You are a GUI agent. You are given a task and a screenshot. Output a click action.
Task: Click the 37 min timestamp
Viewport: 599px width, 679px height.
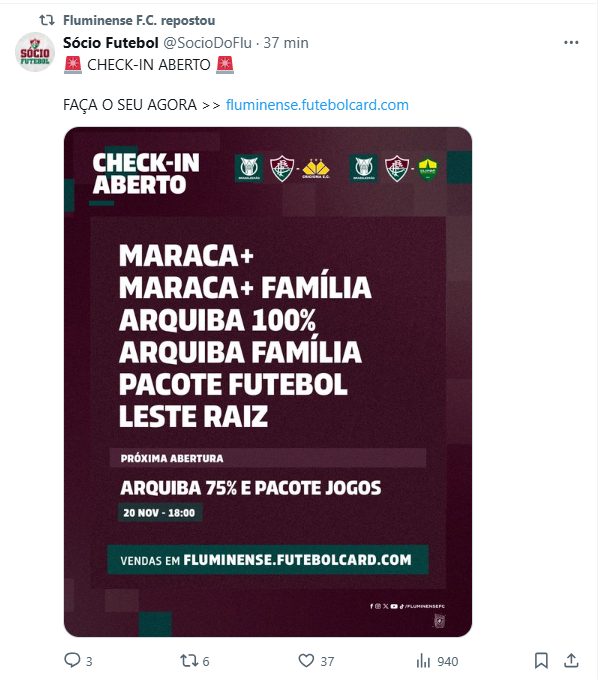286,43
